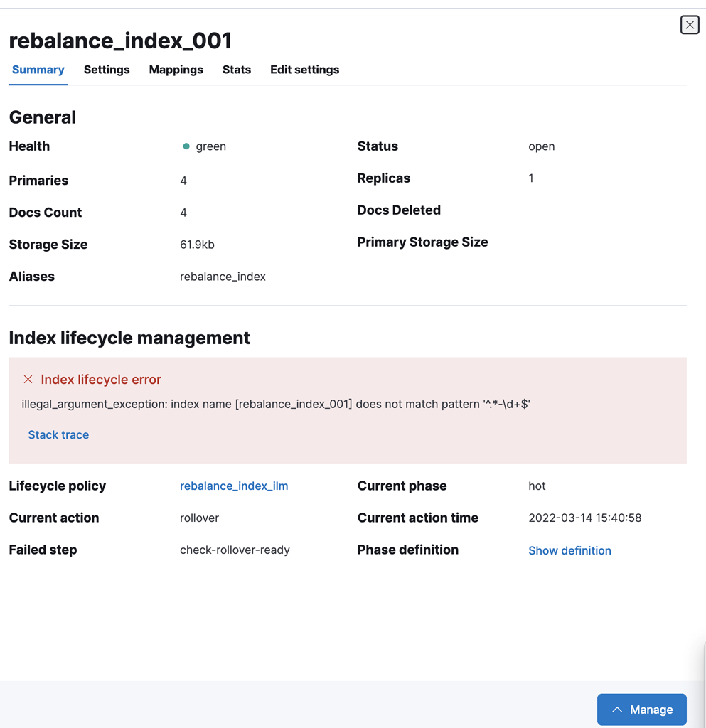Click the up-chevron icon on Manage button

click(x=617, y=710)
